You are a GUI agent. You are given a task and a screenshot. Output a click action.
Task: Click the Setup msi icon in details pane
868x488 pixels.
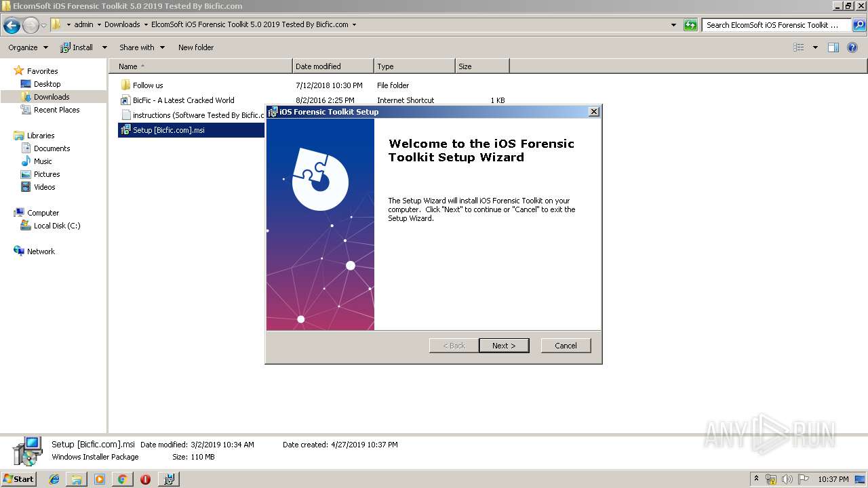coord(28,451)
